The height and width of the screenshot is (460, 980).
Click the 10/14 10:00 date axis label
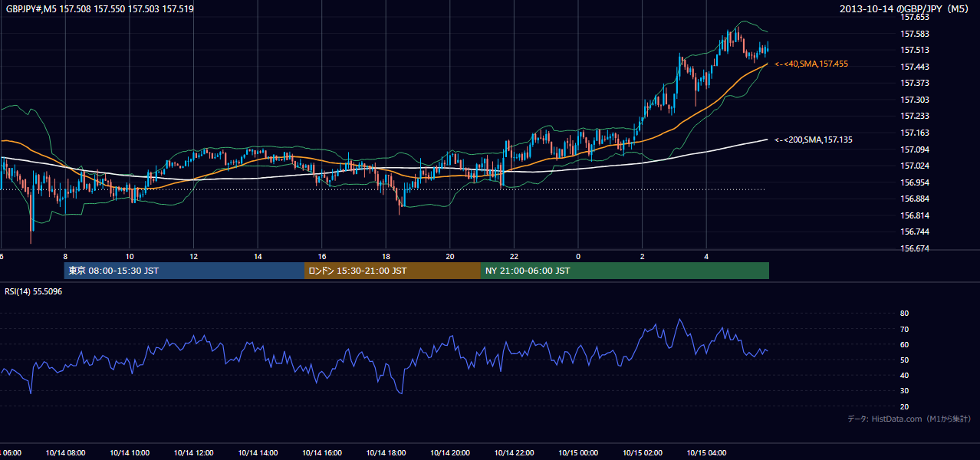[x=130, y=452]
